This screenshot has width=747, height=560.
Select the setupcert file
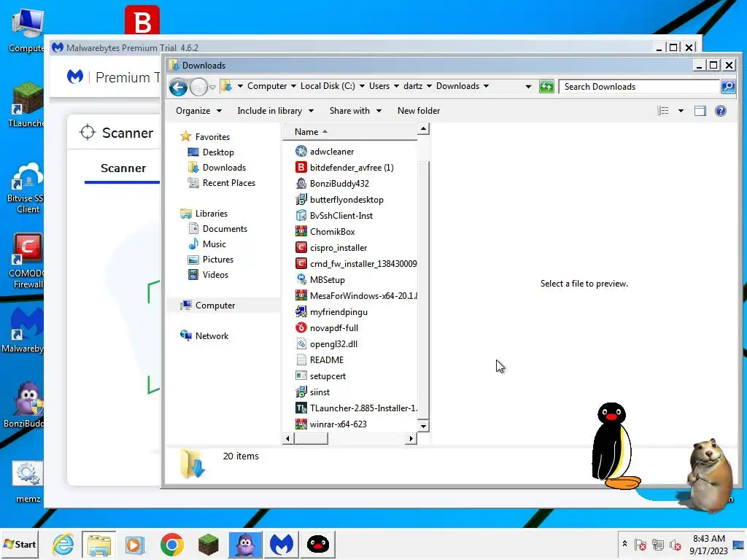[x=321, y=376]
